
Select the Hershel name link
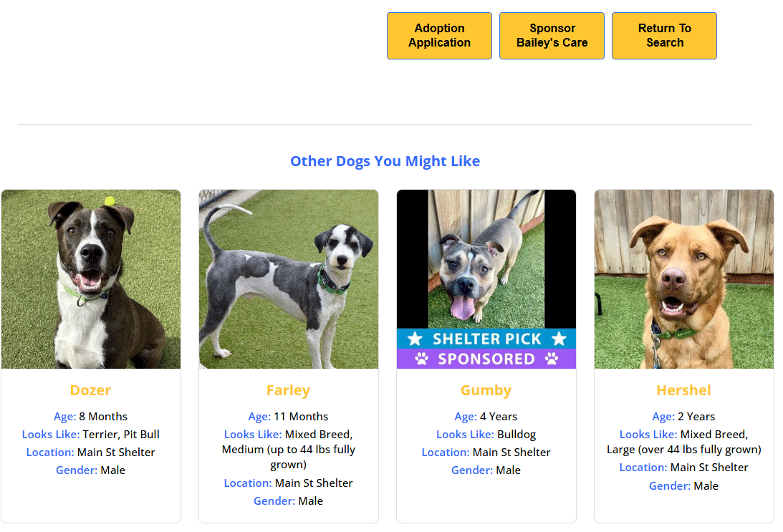tap(683, 390)
